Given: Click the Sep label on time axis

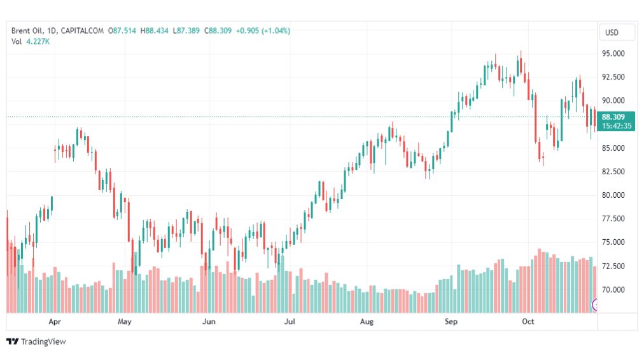Looking at the screenshot, I should [x=451, y=322].
